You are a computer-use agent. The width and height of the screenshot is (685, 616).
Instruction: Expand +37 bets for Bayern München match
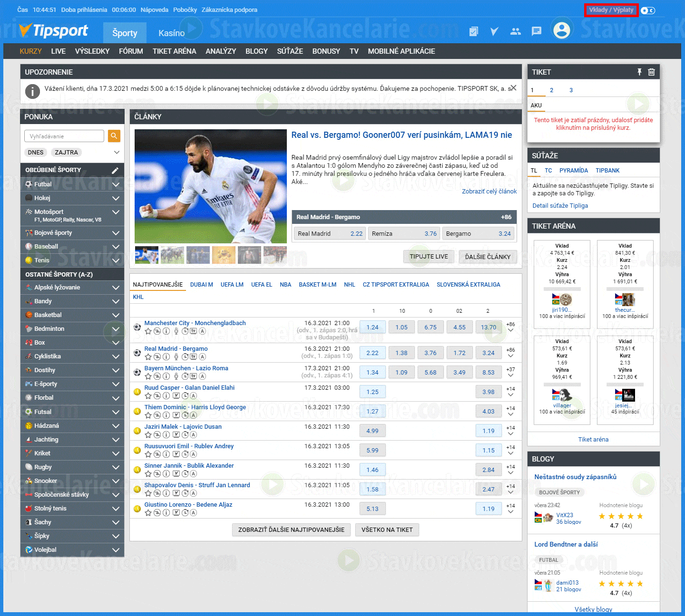point(510,372)
